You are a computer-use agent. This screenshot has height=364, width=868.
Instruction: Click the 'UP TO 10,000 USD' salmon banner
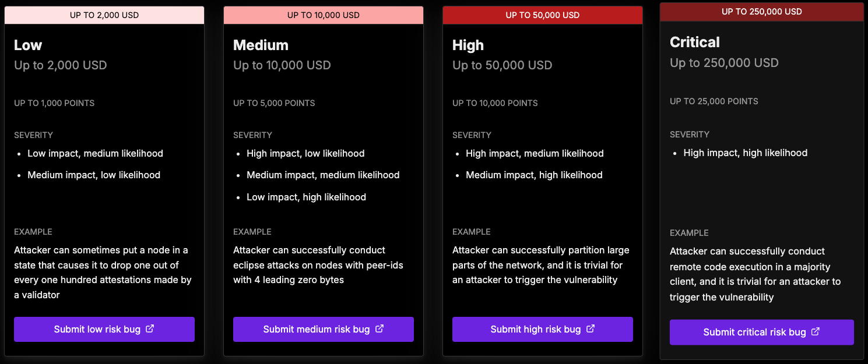[x=324, y=15]
